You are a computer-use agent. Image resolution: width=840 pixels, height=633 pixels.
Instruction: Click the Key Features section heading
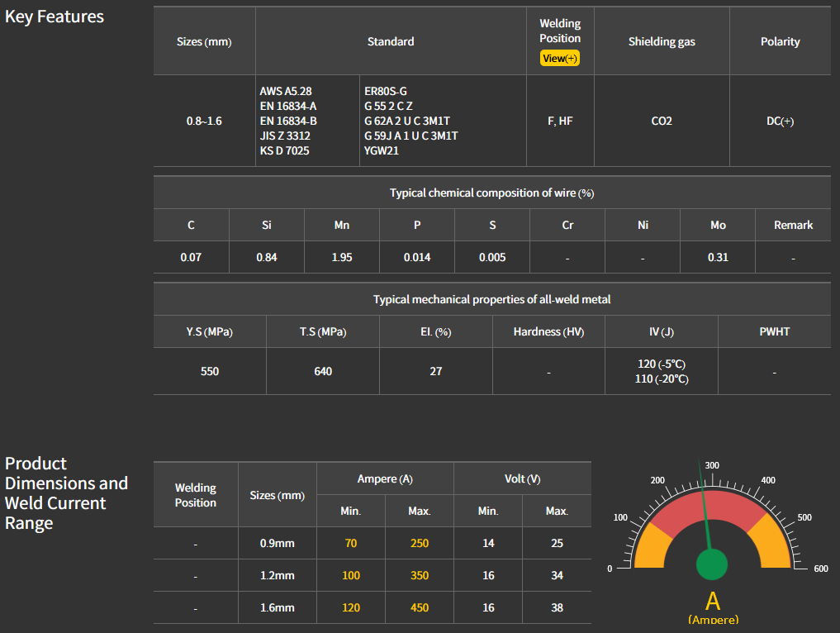coord(55,17)
